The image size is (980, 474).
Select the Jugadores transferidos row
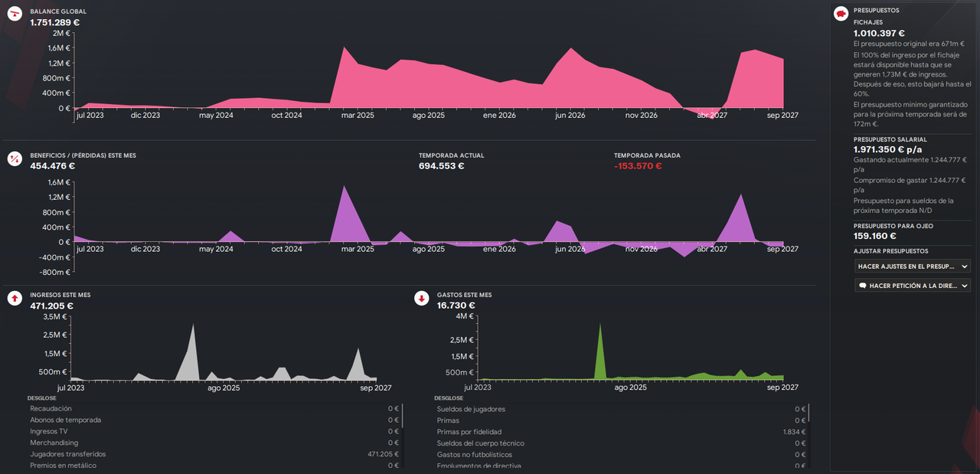tap(214, 455)
